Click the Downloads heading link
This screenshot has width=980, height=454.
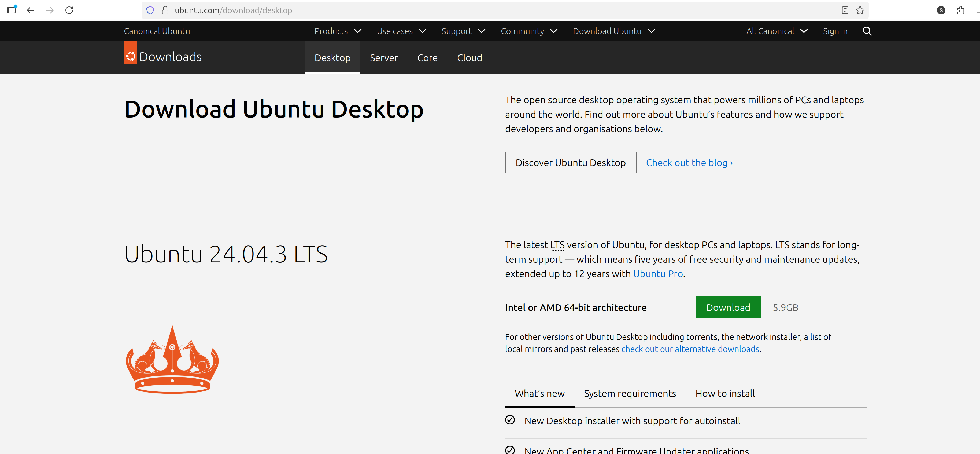[171, 57]
